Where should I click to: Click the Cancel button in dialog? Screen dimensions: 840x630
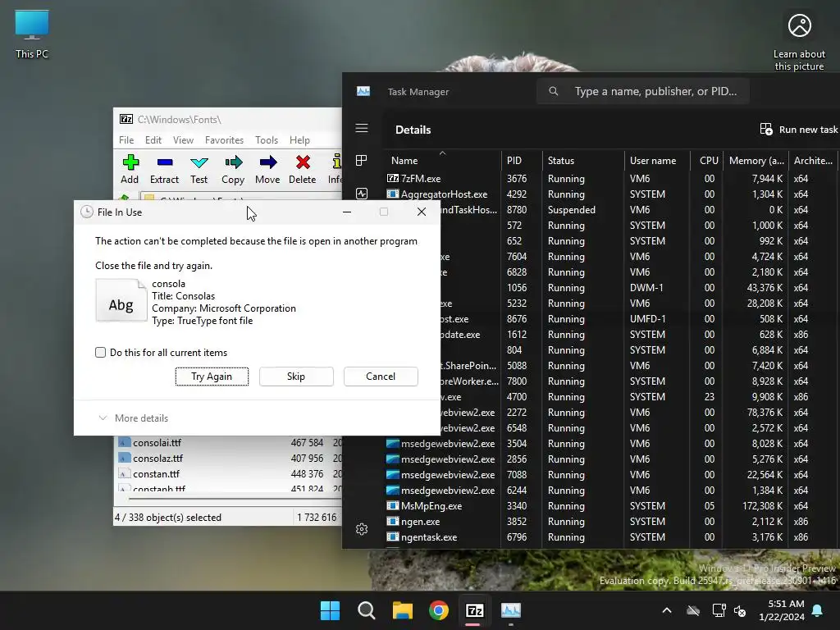tap(381, 377)
